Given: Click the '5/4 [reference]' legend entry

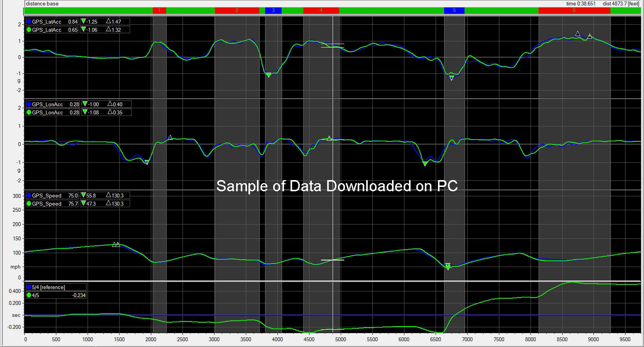Looking at the screenshot, I should [49, 287].
